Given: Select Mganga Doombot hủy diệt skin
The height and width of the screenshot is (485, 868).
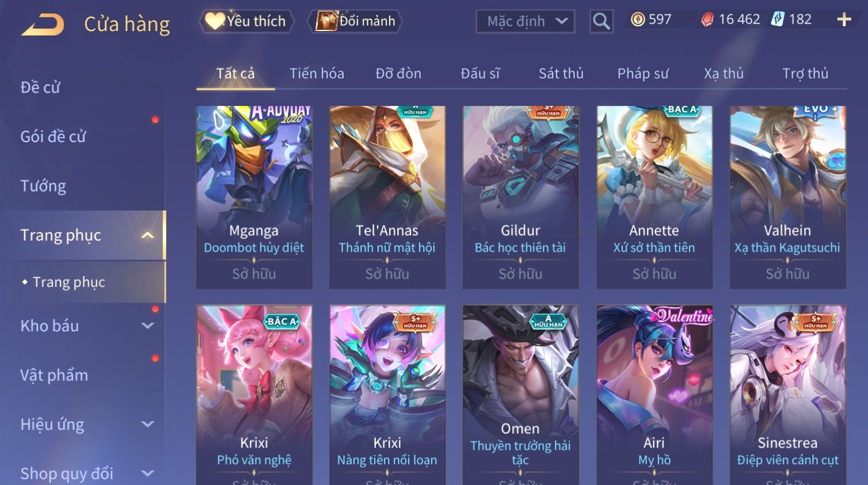Looking at the screenshot, I should click(x=254, y=197).
